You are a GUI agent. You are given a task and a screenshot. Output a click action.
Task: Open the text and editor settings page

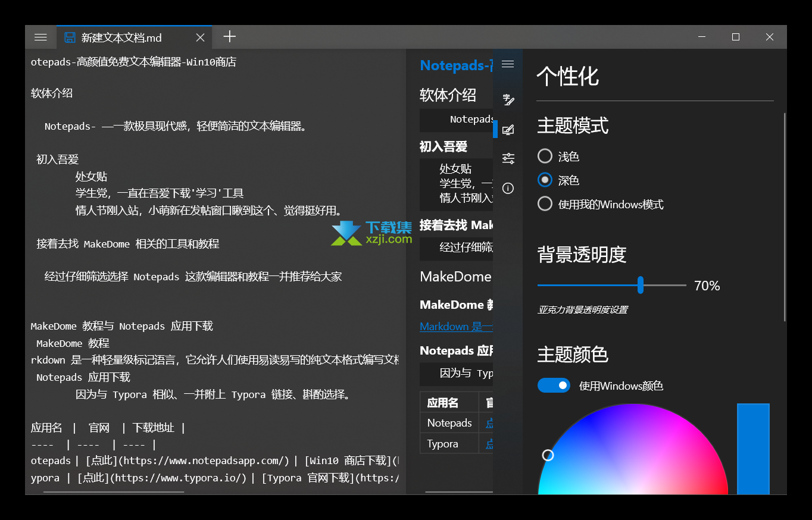click(x=508, y=99)
